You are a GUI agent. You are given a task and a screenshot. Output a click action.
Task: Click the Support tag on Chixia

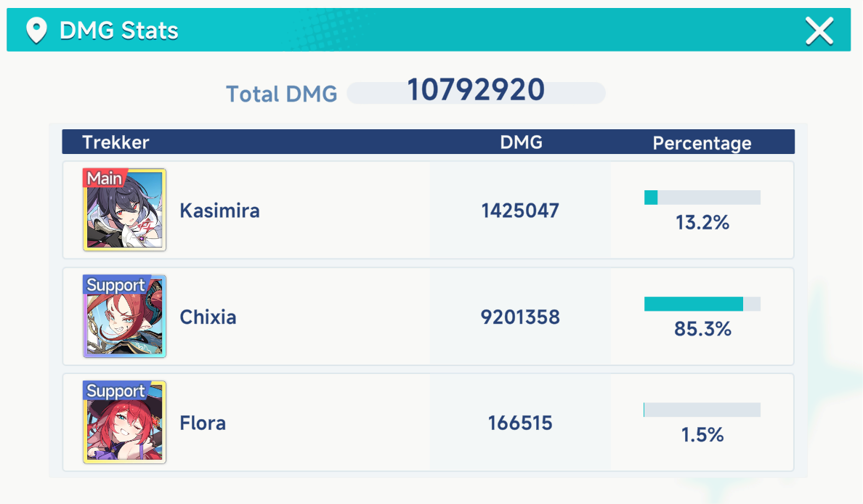pyautogui.click(x=115, y=285)
